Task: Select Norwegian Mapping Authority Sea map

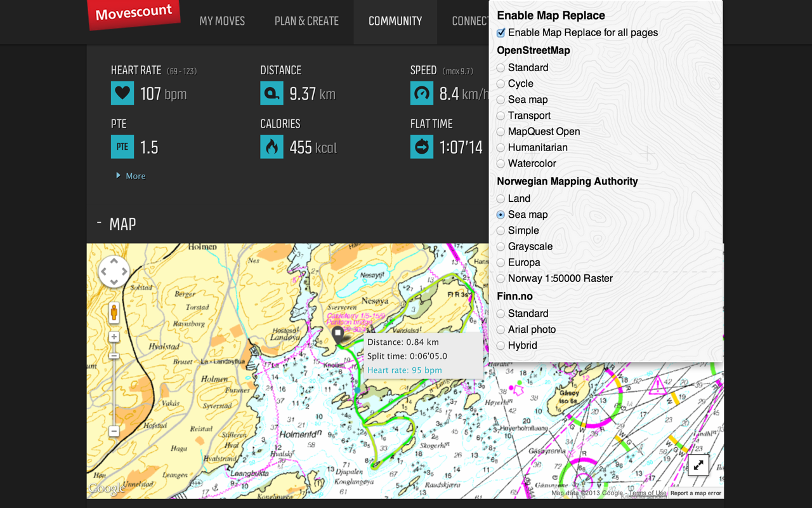Action: pos(501,215)
